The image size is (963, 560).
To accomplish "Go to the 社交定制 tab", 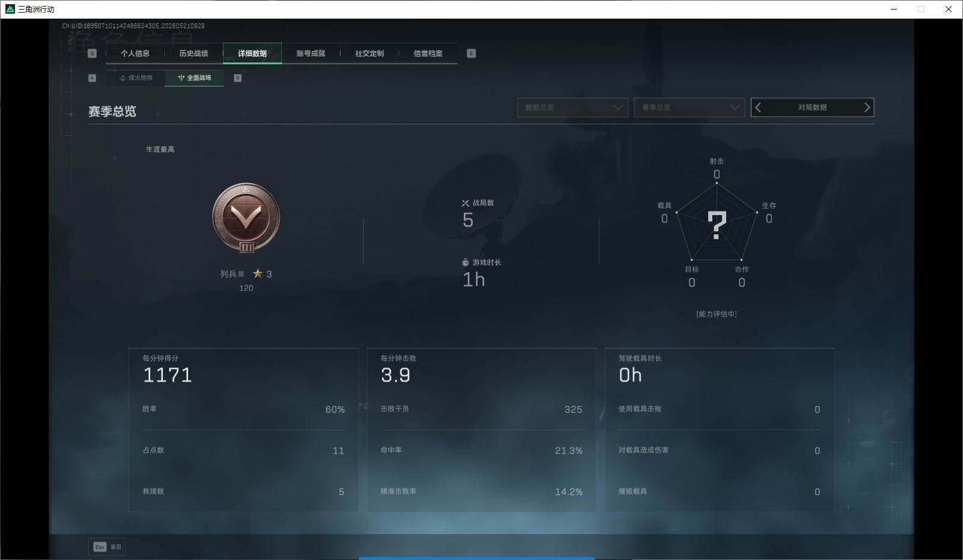I will point(370,53).
